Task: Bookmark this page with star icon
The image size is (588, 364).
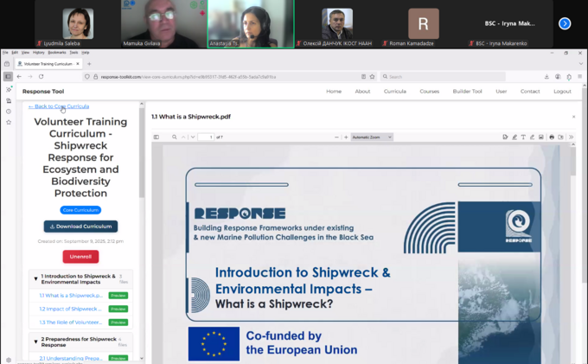Action: tap(372, 76)
